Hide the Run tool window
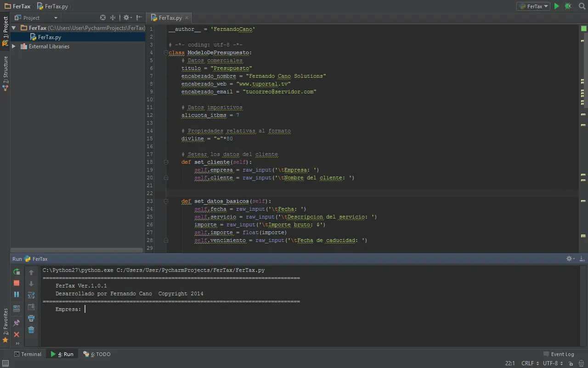 click(x=582, y=259)
